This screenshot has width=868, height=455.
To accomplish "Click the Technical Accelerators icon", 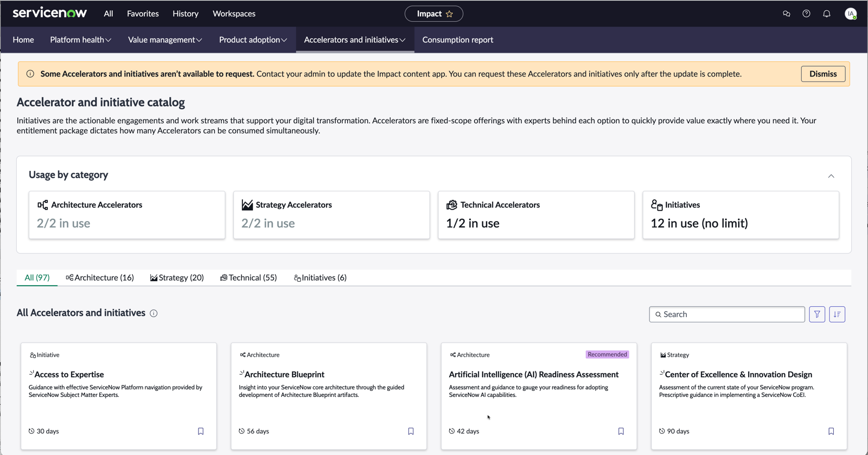I will (451, 205).
